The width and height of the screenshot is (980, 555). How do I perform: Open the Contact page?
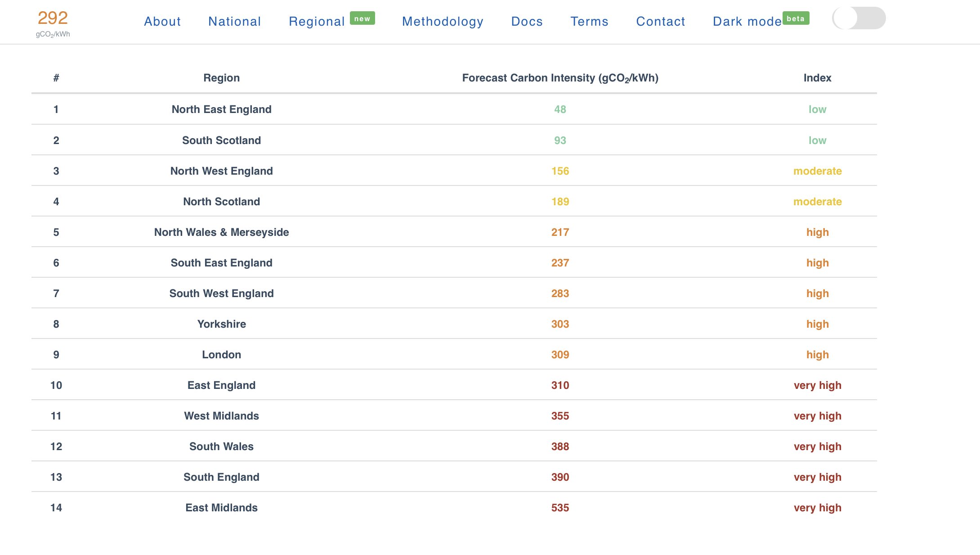click(661, 21)
